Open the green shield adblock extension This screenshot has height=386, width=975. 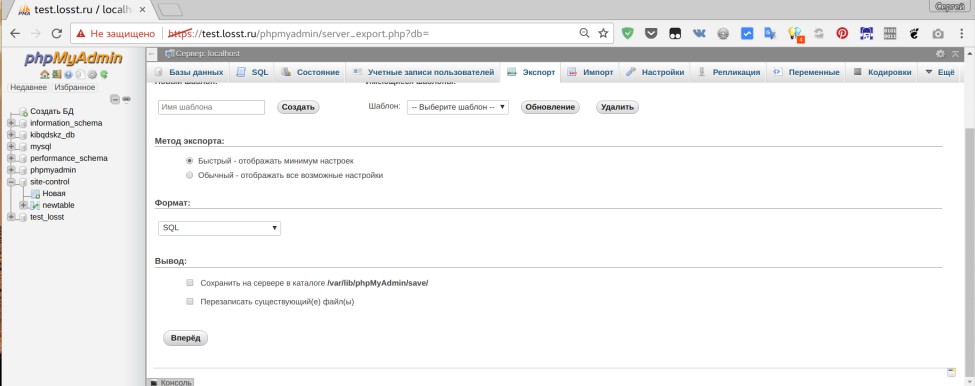point(627,34)
